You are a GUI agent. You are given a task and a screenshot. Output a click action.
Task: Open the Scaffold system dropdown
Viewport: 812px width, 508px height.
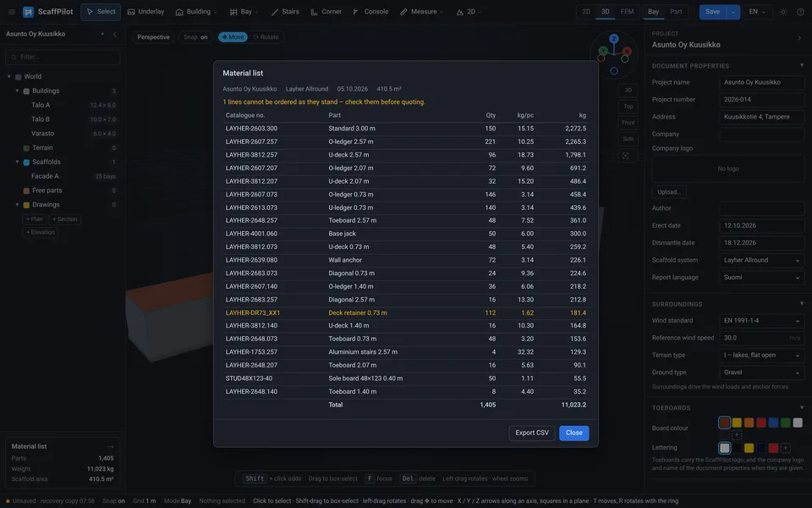click(761, 260)
